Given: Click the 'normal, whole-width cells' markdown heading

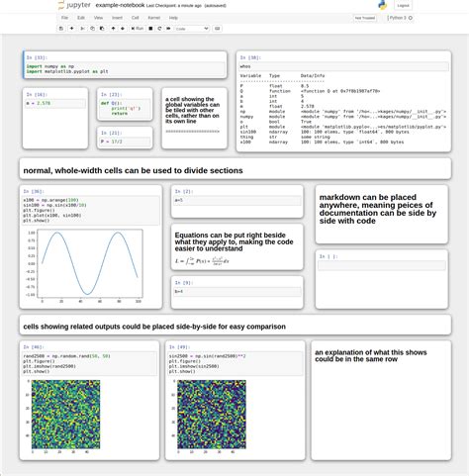Looking at the screenshot, I should (133, 170).
